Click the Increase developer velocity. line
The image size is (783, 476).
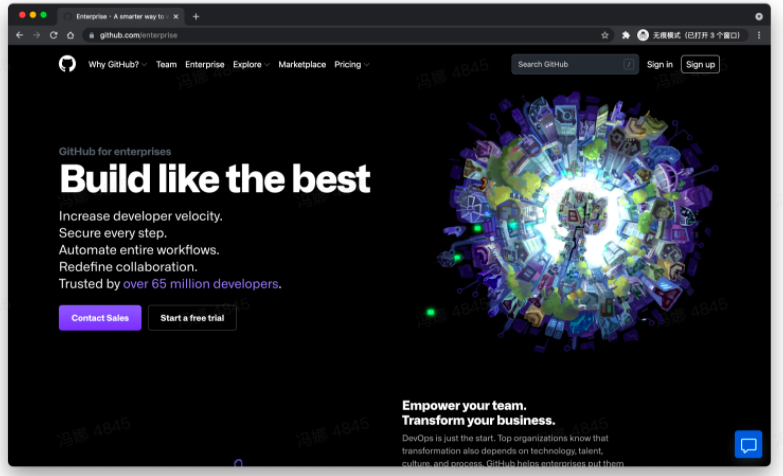[x=141, y=216]
